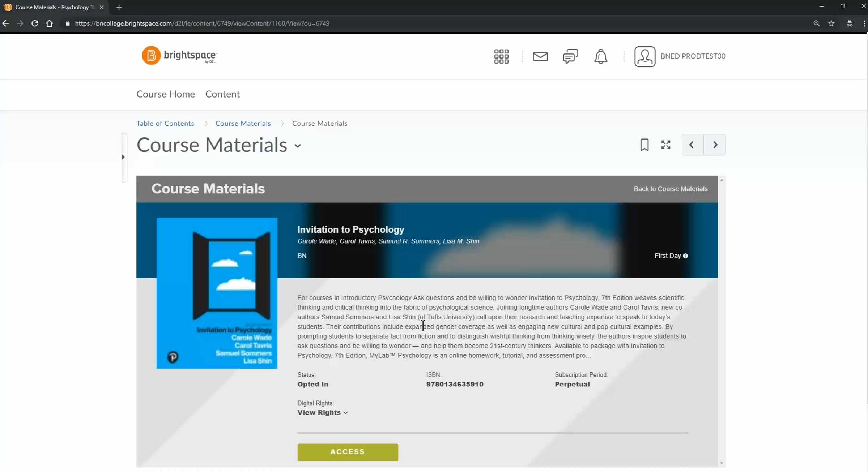Open a new browser tab

[119, 7]
